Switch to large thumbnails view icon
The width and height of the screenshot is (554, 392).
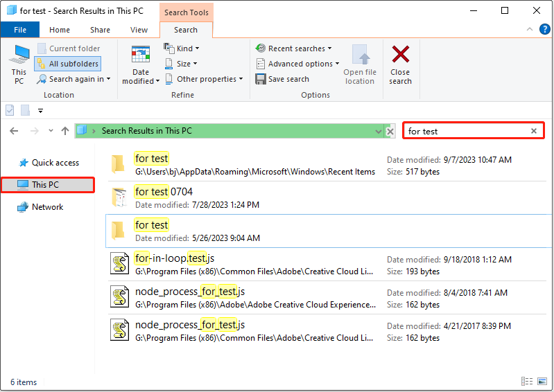pyautogui.click(x=542, y=382)
